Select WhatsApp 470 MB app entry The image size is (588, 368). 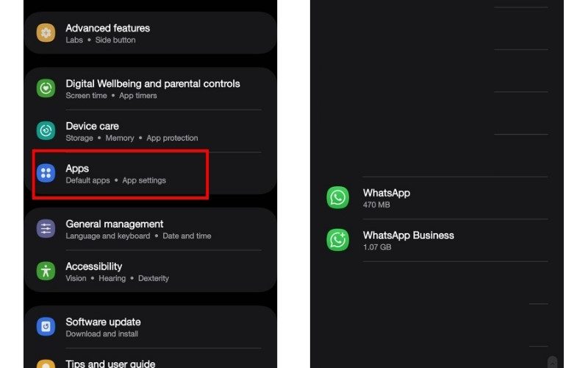[437, 198]
